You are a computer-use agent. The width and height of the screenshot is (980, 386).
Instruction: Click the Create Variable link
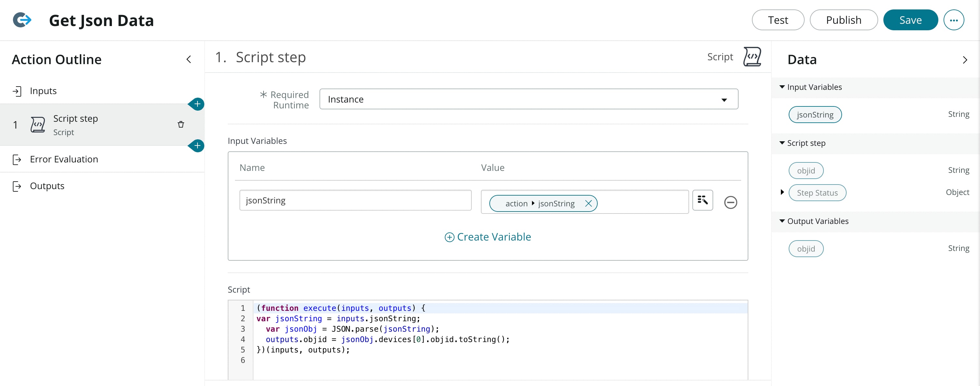[x=488, y=237]
